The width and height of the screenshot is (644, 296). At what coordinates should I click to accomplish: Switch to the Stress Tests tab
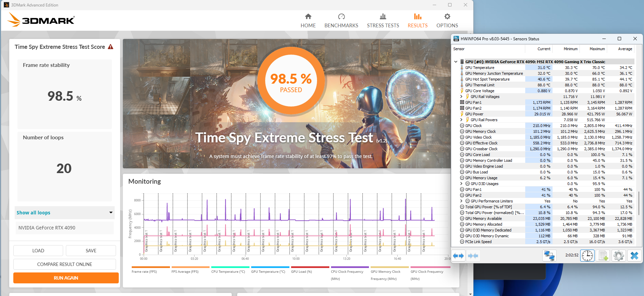click(383, 20)
